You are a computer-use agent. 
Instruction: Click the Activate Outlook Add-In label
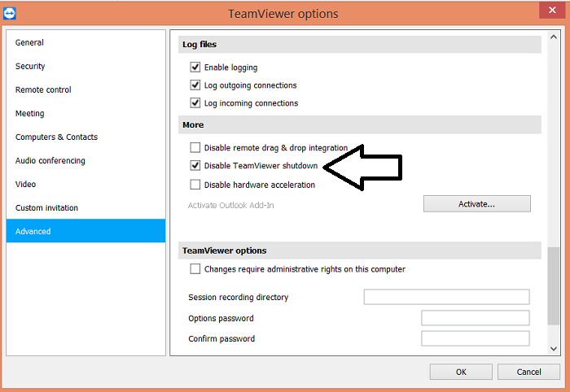click(230, 205)
